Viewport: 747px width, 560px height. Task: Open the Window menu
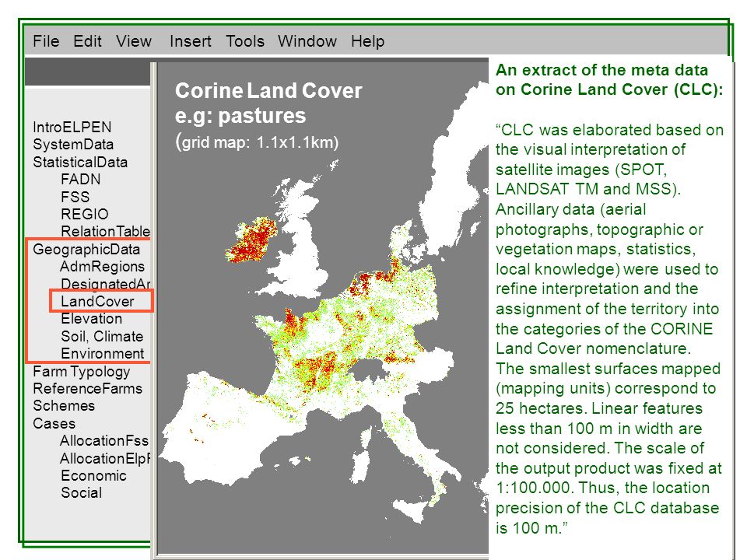307,41
